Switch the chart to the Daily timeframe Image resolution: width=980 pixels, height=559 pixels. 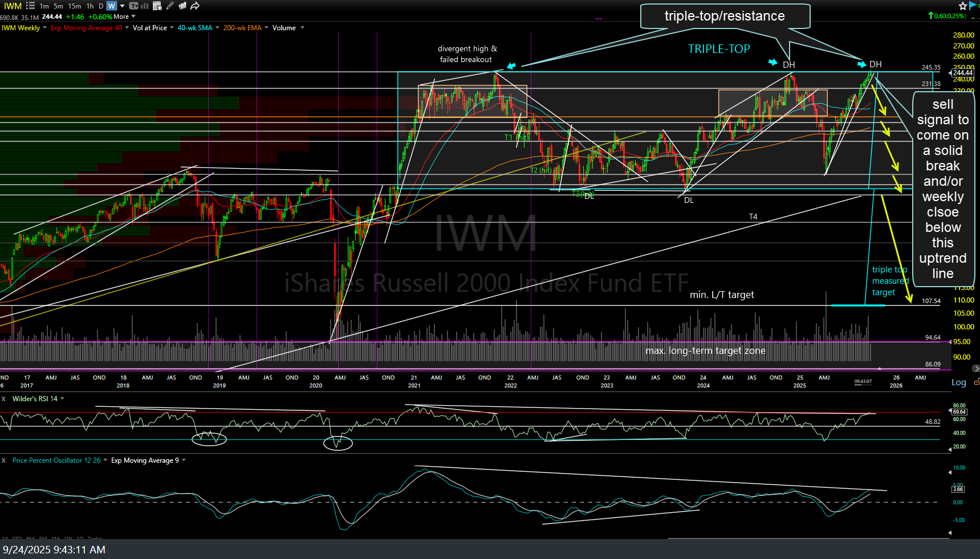click(x=100, y=6)
